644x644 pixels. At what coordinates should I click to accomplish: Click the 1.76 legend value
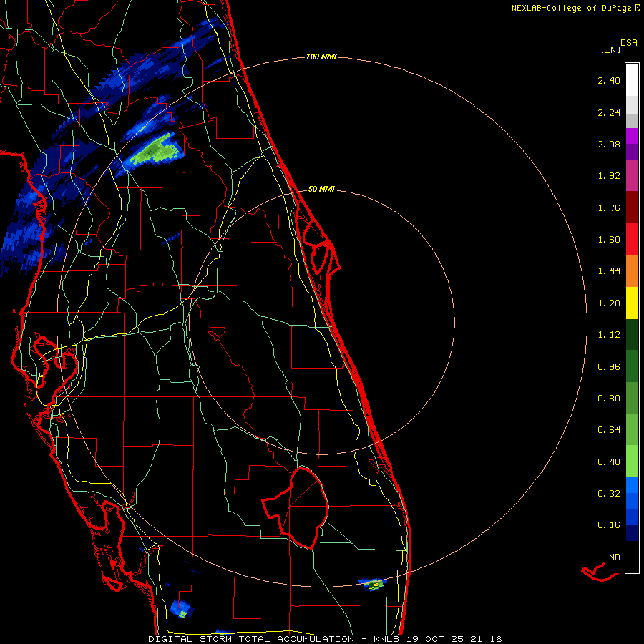tap(609, 208)
